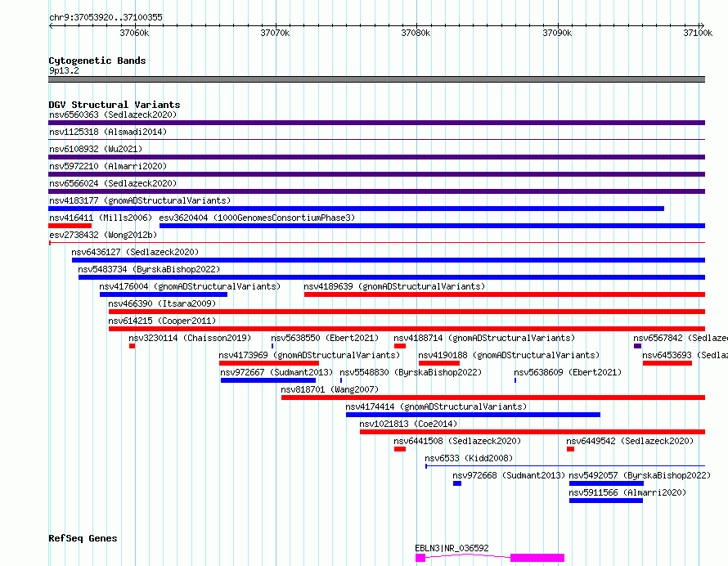The height and width of the screenshot is (566, 728).
Task: Select nsv4189639 (gnomADStructuralVariants) label
Action: [394, 286]
